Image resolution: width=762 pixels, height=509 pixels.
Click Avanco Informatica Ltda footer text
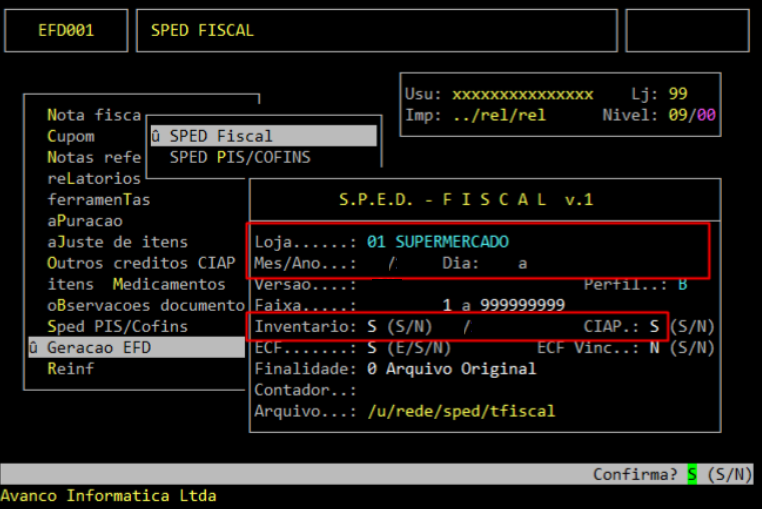108,496
